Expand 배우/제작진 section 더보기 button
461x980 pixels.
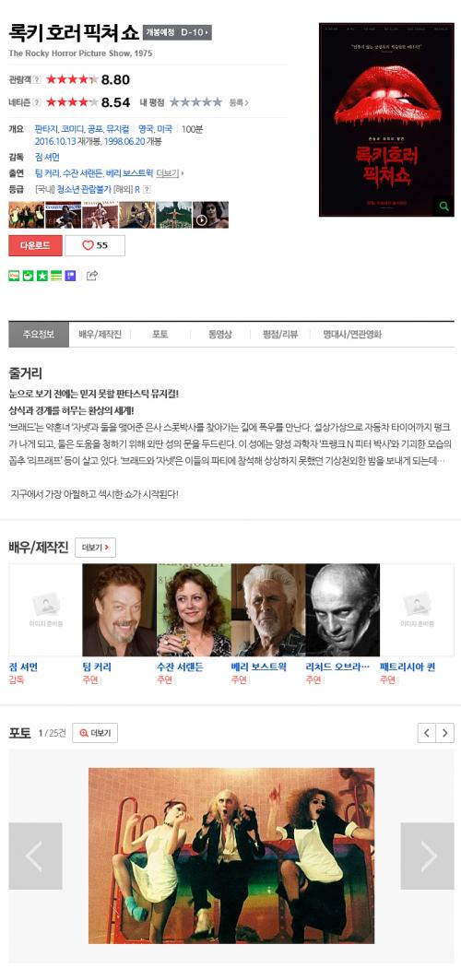pos(96,548)
